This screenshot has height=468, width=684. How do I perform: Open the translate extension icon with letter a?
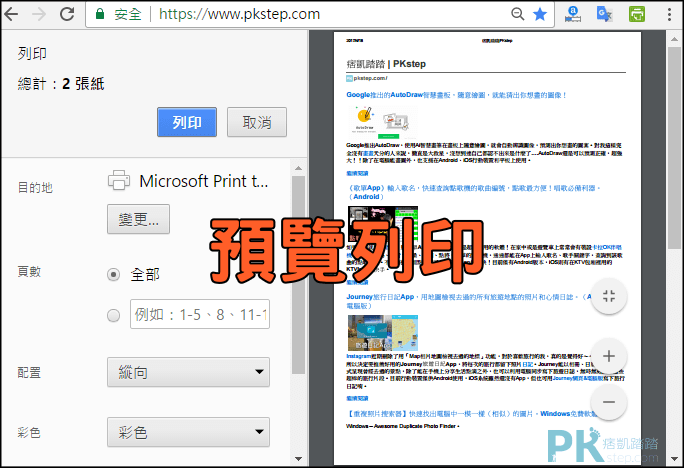572,14
